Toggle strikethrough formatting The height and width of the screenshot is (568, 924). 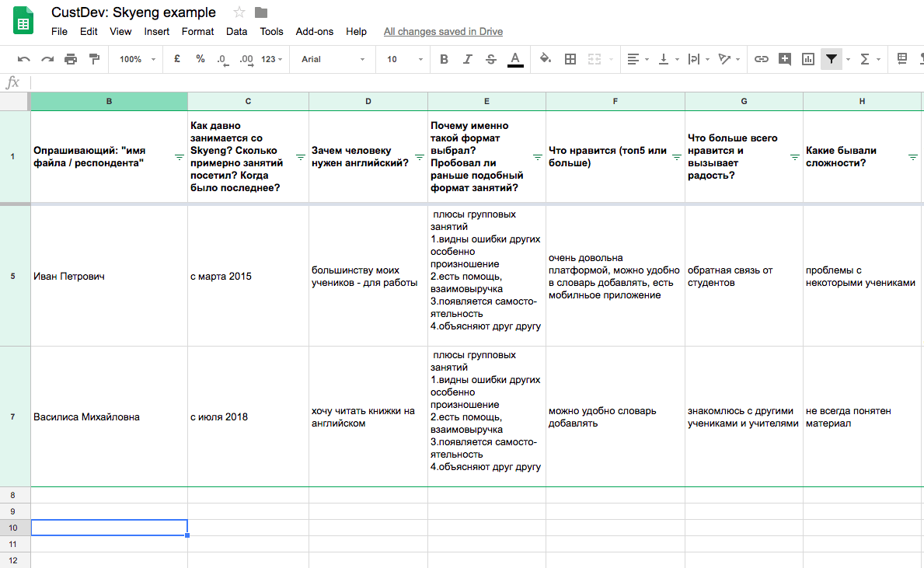(491, 59)
